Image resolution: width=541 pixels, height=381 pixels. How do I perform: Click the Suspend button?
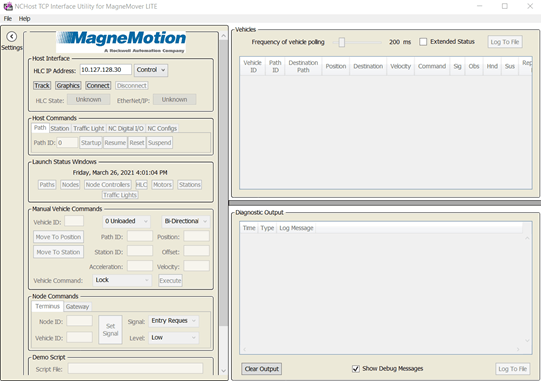159,143
